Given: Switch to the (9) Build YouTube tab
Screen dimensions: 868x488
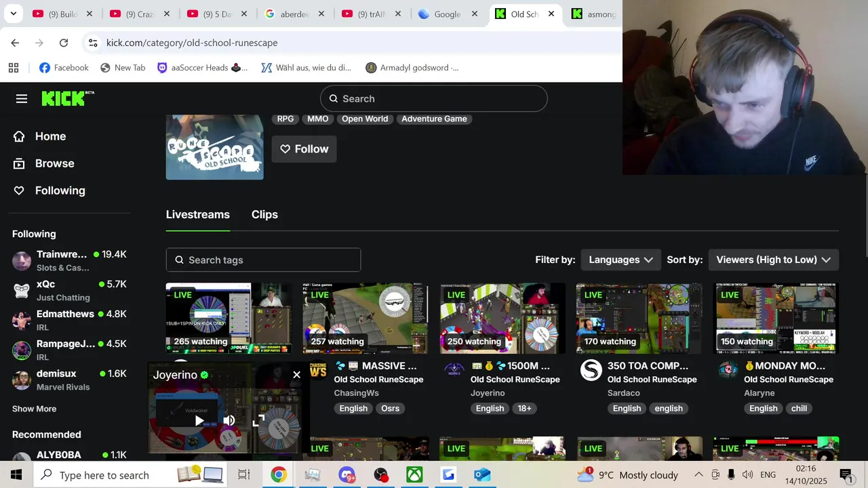Looking at the screenshot, I should point(64,14).
